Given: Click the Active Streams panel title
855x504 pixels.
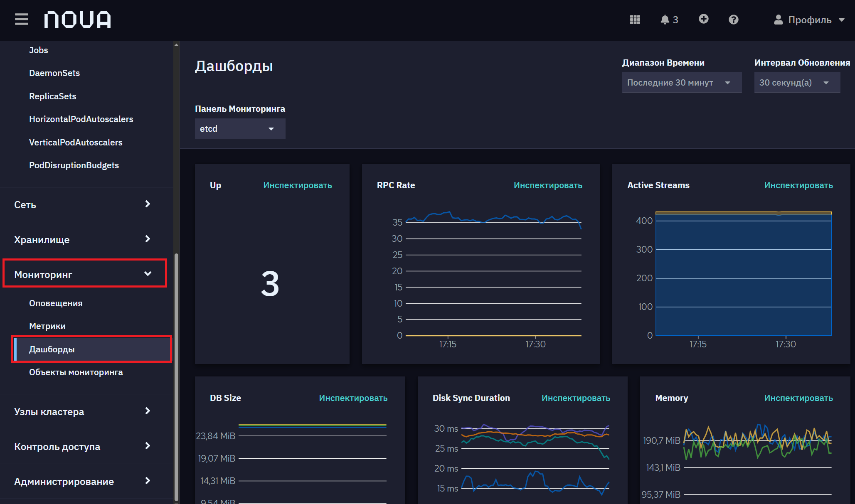Looking at the screenshot, I should point(658,185).
